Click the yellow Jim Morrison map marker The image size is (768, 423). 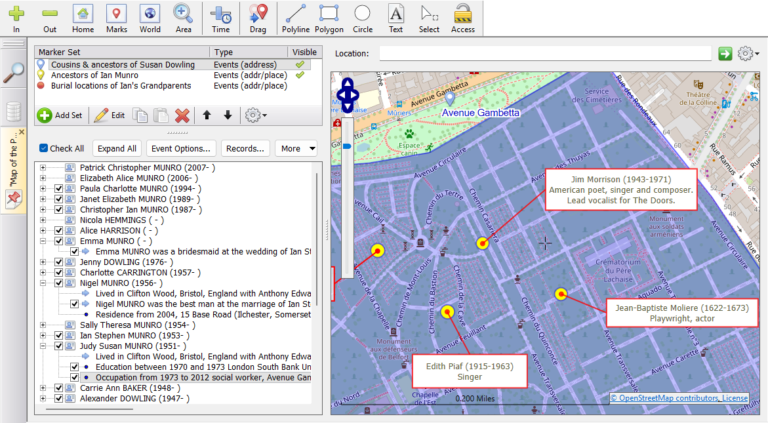[x=482, y=243]
